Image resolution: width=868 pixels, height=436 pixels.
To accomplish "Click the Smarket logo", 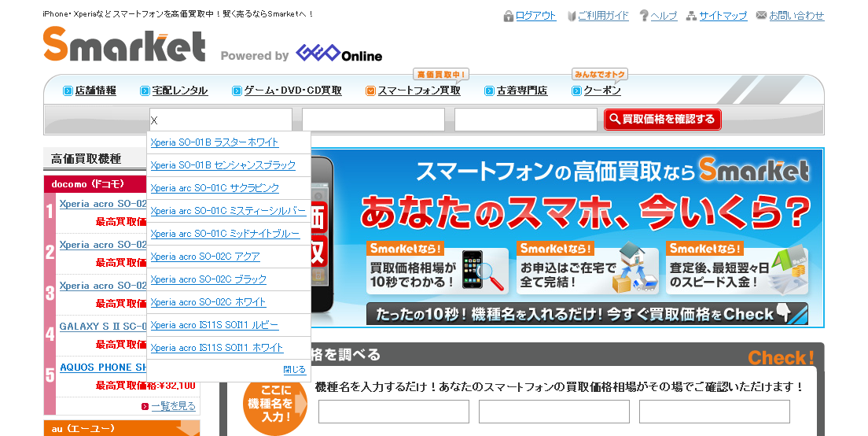I will click(x=124, y=44).
